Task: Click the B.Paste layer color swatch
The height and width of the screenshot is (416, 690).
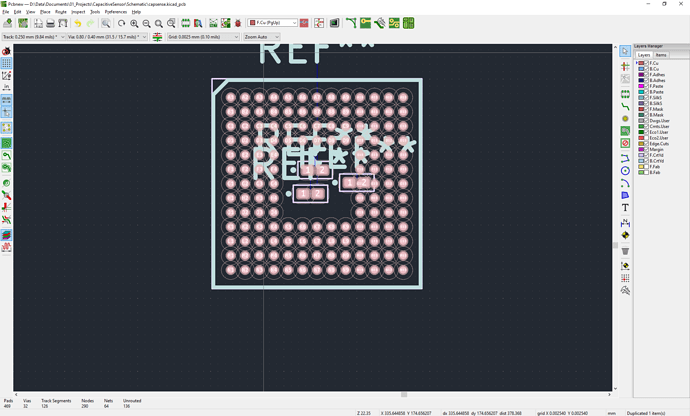Action: 641,92
